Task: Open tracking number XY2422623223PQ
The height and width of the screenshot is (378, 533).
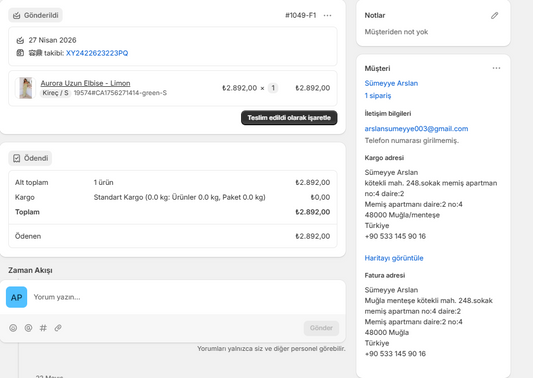Action: pos(97,53)
